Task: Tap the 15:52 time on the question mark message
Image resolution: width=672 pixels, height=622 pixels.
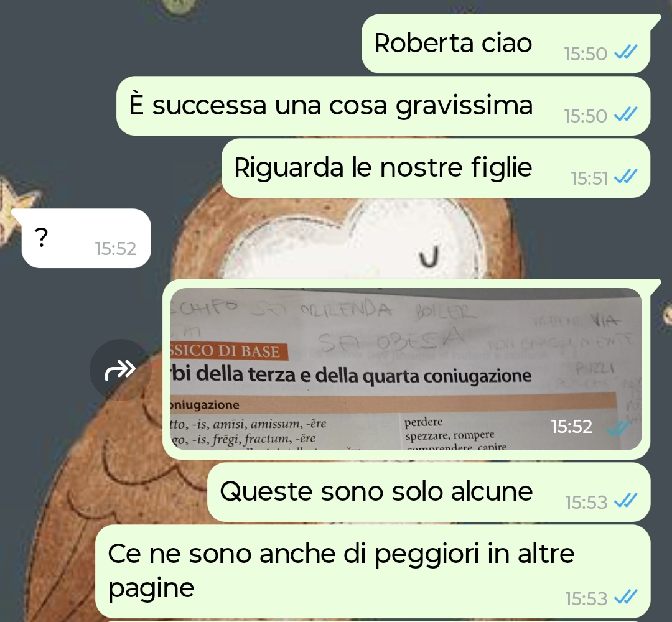Action: click(116, 249)
